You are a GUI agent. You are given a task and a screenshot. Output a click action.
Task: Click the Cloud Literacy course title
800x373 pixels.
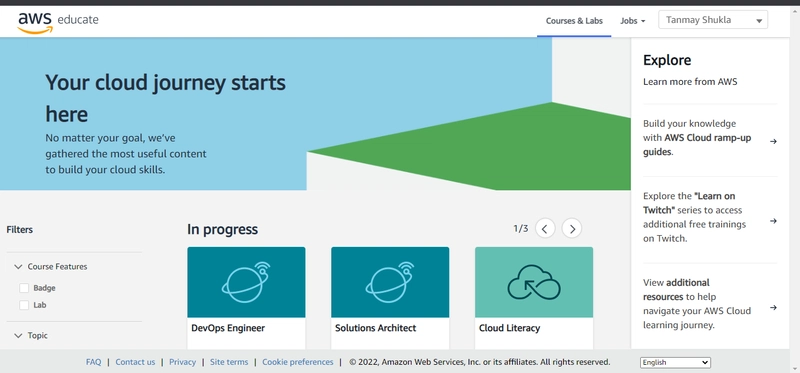click(x=509, y=328)
